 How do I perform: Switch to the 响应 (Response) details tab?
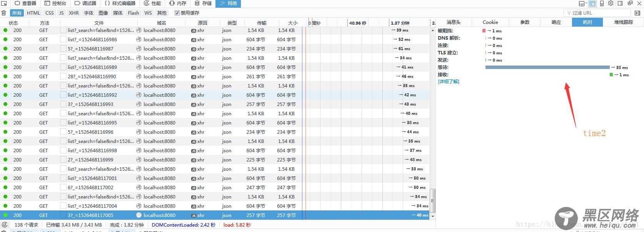click(x=556, y=22)
